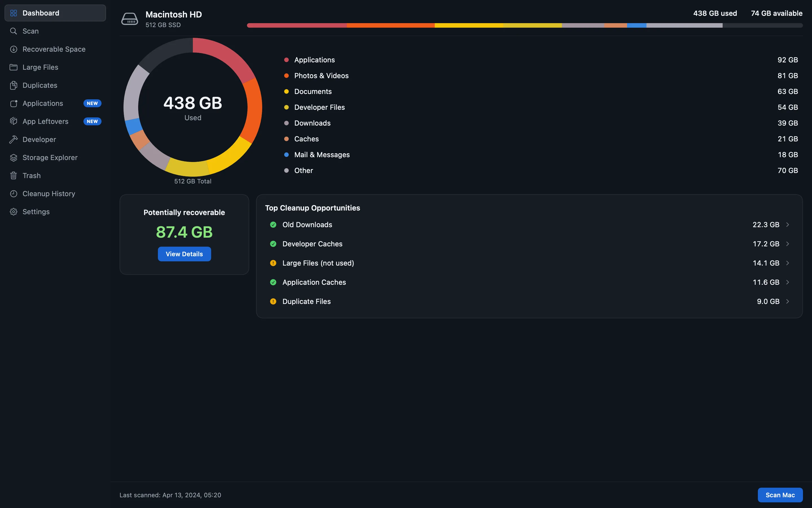Expand the Application Caches chevron
The width and height of the screenshot is (812, 508).
[x=787, y=282]
